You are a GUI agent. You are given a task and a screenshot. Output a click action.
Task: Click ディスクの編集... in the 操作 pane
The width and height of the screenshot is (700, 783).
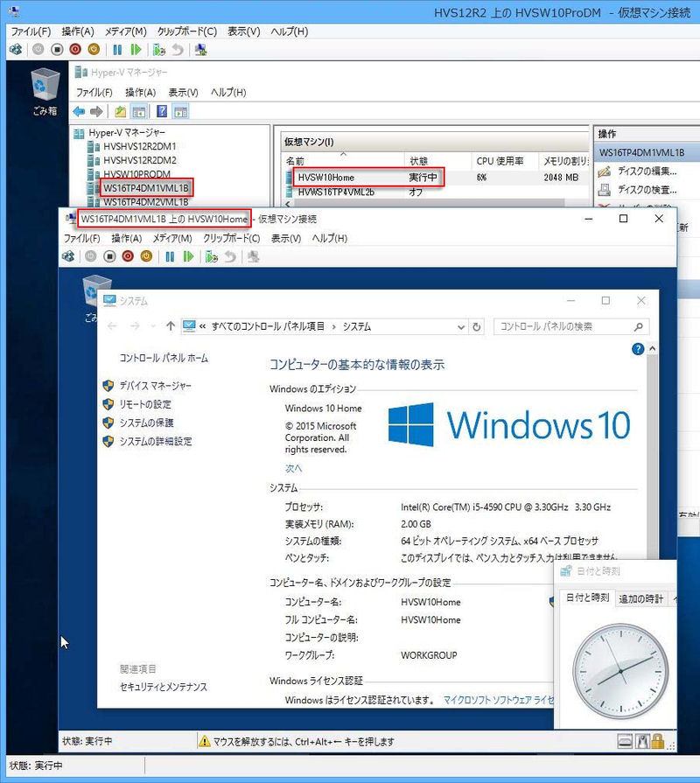coord(647,171)
